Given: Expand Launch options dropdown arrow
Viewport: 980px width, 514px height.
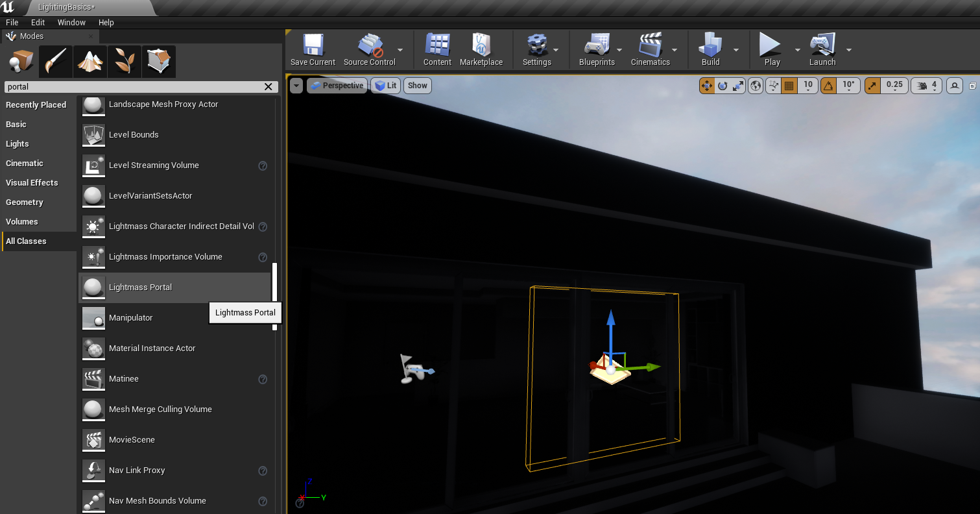Looking at the screenshot, I should tap(848, 50).
